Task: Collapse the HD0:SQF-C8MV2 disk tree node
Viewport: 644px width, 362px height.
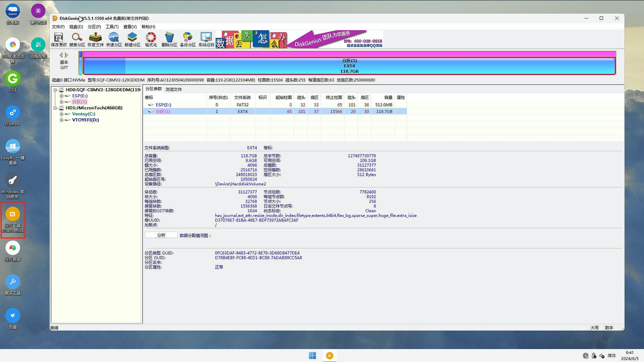Action: click(55, 90)
